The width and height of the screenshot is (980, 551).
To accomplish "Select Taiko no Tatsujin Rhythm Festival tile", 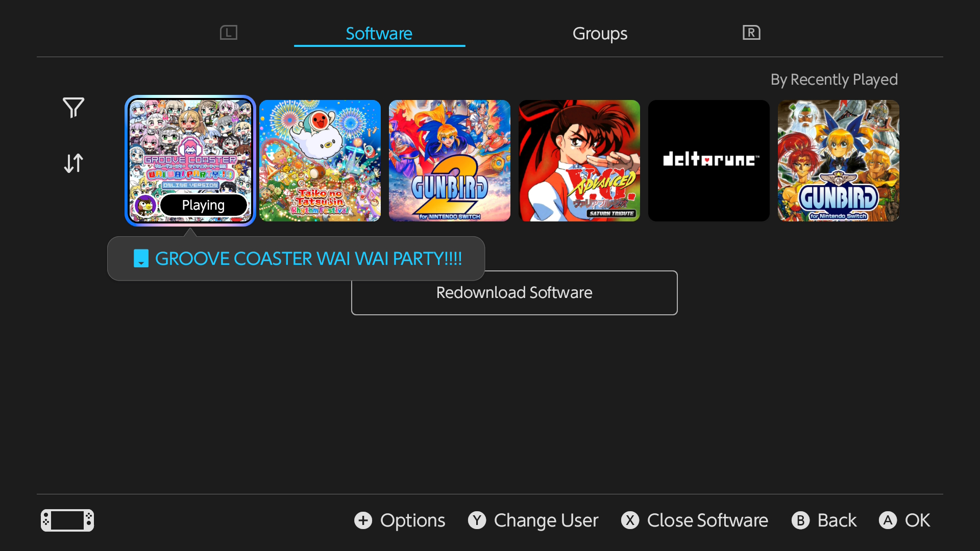I will 320,161.
